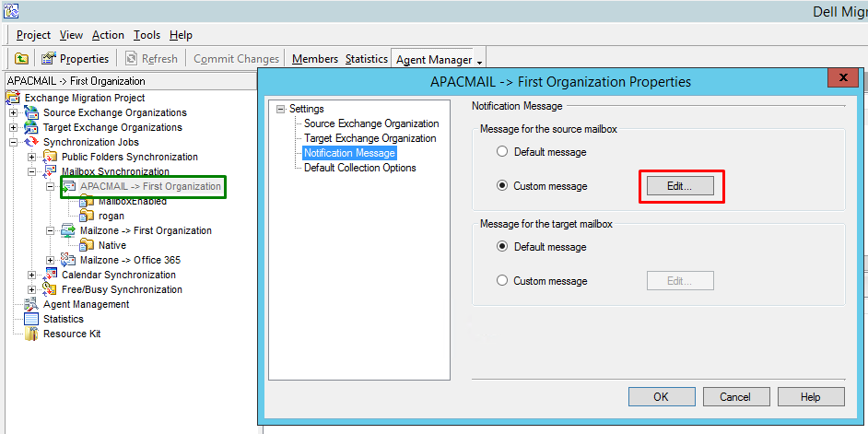Click the APACMAIL -> First Organization job icon

click(x=68, y=186)
